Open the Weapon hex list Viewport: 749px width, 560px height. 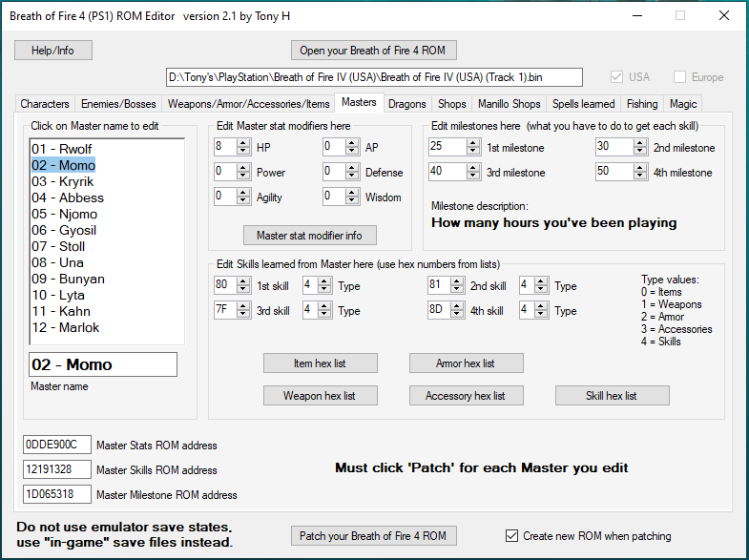coord(320,396)
